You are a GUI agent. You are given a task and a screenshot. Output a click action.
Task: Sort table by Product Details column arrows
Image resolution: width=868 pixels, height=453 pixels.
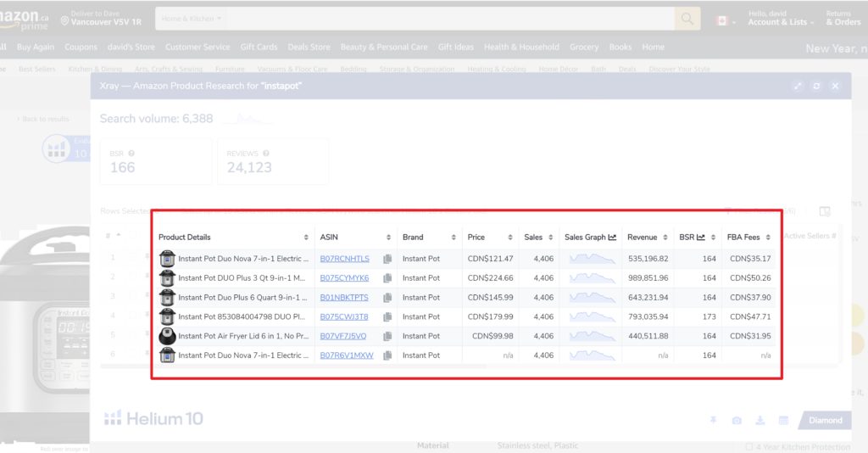(306, 238)
